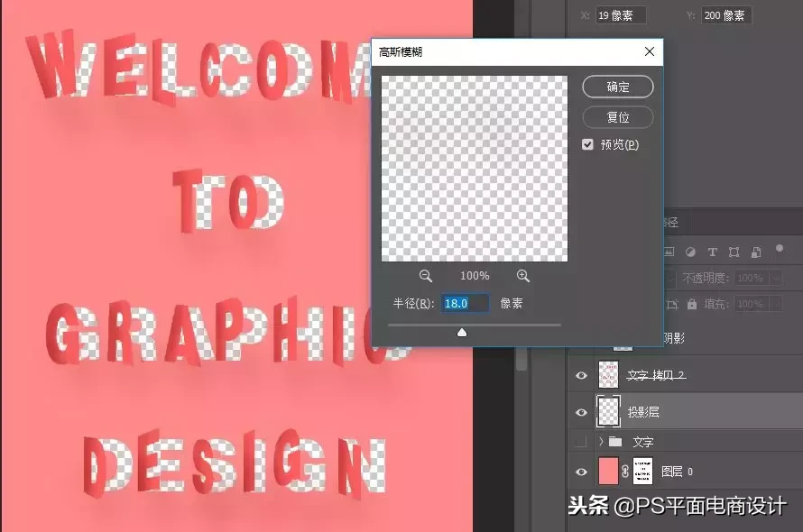The height and width of the screenshot is (532, 803).
Task: Click the Gaussian Blur preview image area
Action: click(x=475, y=169)
